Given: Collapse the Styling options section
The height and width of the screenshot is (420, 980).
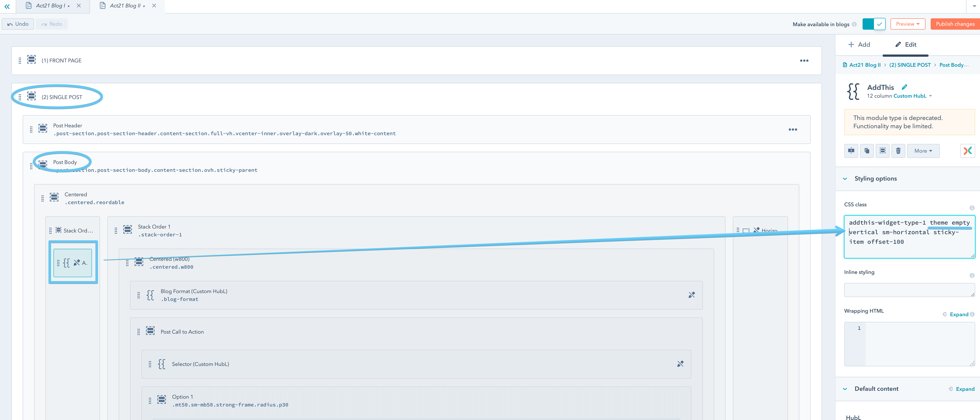Looking at the screenshot, I should (845, 179).
